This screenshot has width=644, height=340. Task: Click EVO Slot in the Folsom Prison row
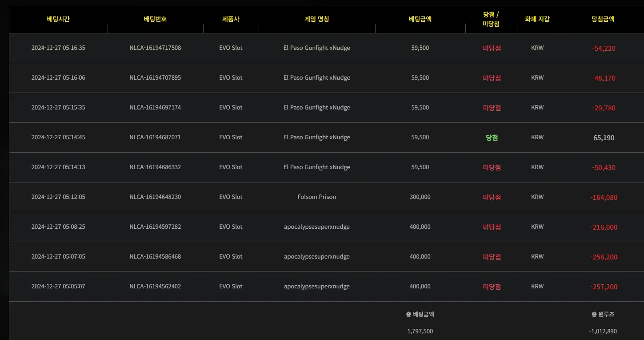coord(231,197)
